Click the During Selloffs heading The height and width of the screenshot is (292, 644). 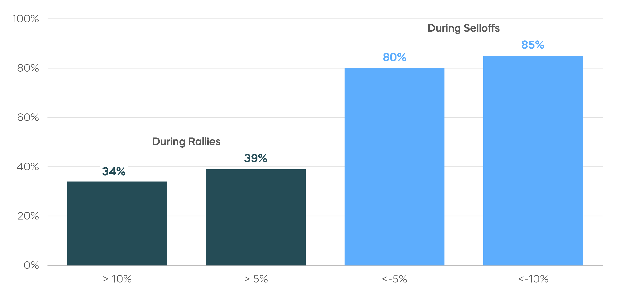[463, 28]
